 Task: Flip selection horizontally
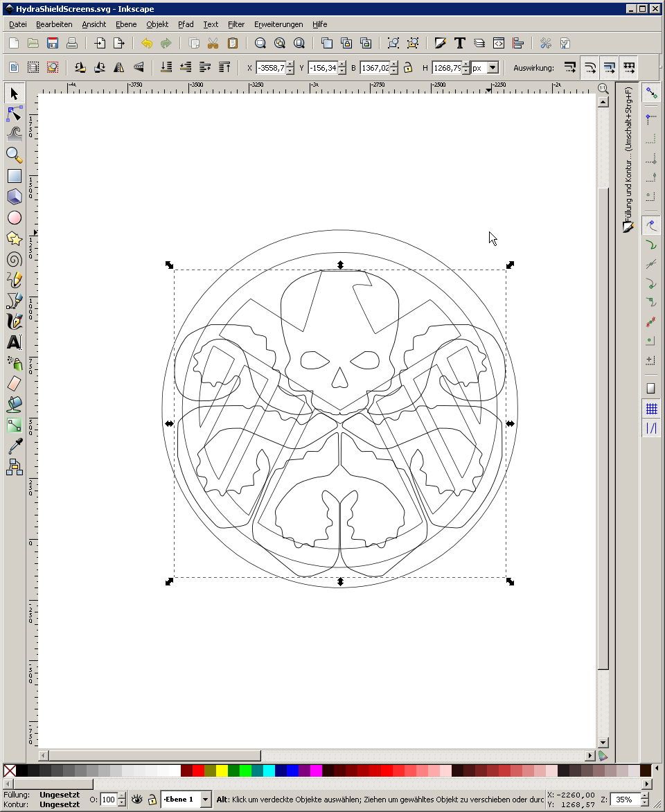tap(119, 67)
